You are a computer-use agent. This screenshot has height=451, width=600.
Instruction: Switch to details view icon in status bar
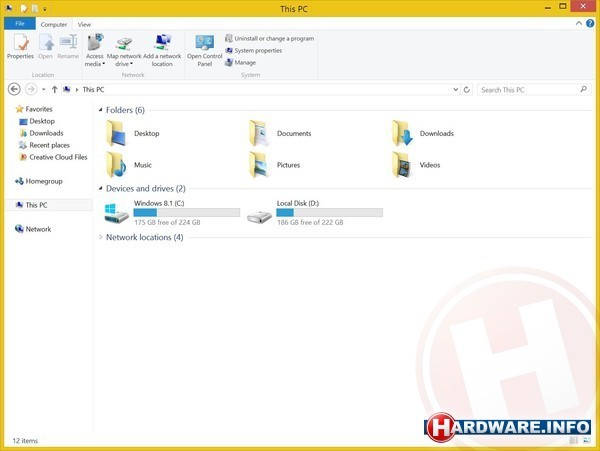click(574, 440)
